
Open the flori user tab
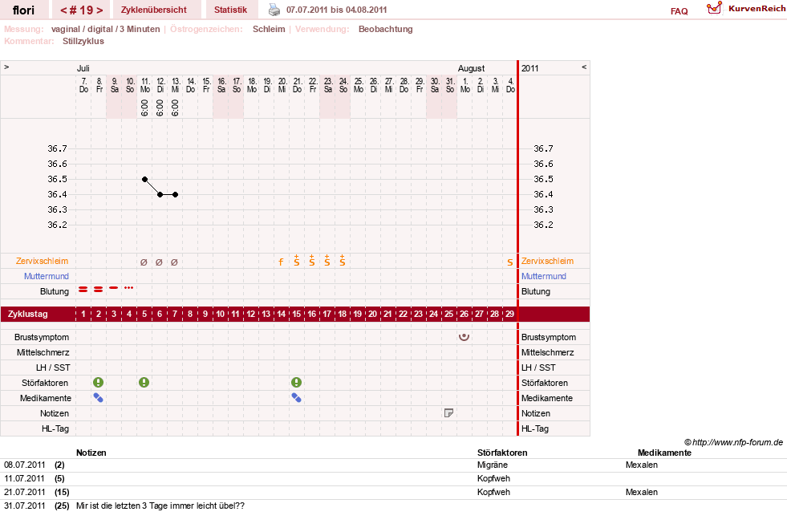pos(23,10)
